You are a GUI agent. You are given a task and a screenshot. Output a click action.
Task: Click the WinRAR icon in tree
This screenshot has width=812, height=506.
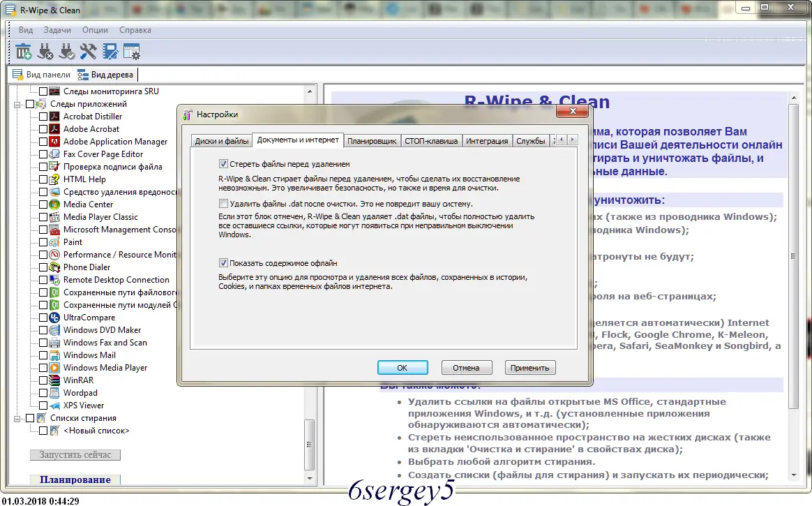pos(54,380)
